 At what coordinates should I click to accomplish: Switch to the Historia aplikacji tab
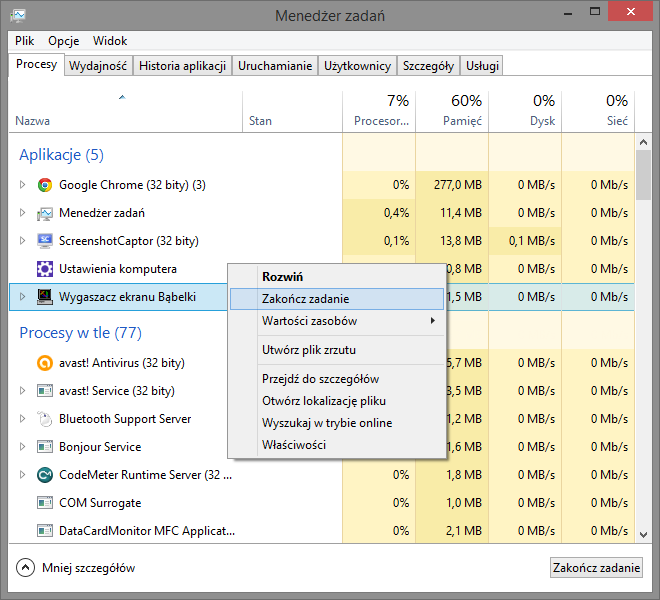click(x=182, y=66)
